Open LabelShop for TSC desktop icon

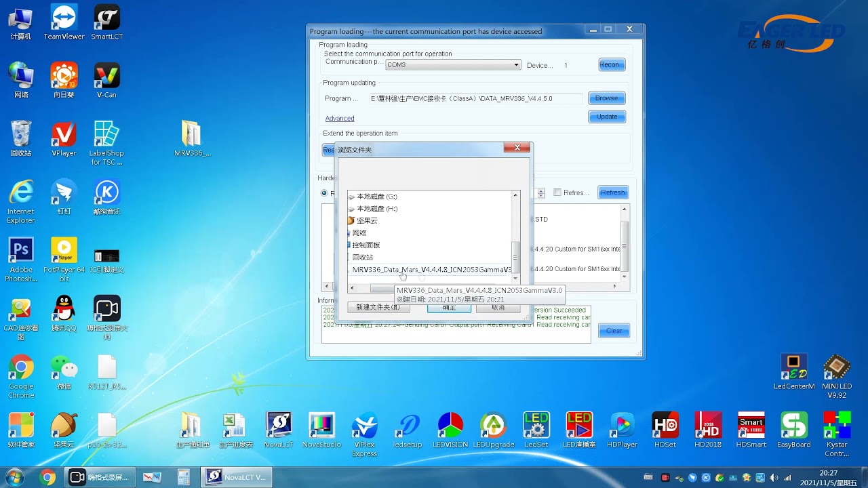coord(106,143)
